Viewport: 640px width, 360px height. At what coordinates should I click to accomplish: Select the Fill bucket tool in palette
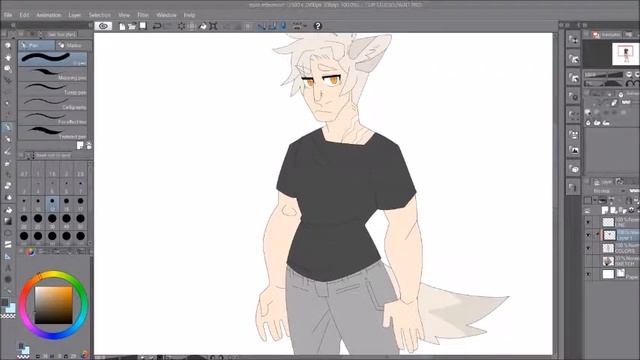(x=8, y=210)
